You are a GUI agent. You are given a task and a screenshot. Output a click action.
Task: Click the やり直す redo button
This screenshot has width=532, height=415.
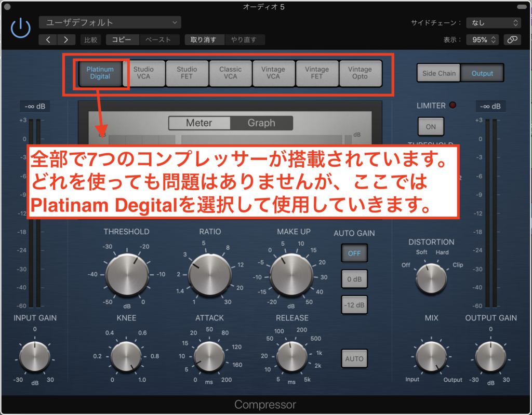click(244, 39)
